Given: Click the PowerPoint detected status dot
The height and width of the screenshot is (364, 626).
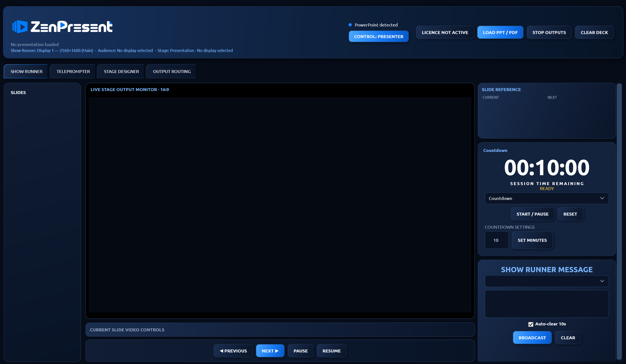Looking at the screenshot, I should [x=350, y=25].
